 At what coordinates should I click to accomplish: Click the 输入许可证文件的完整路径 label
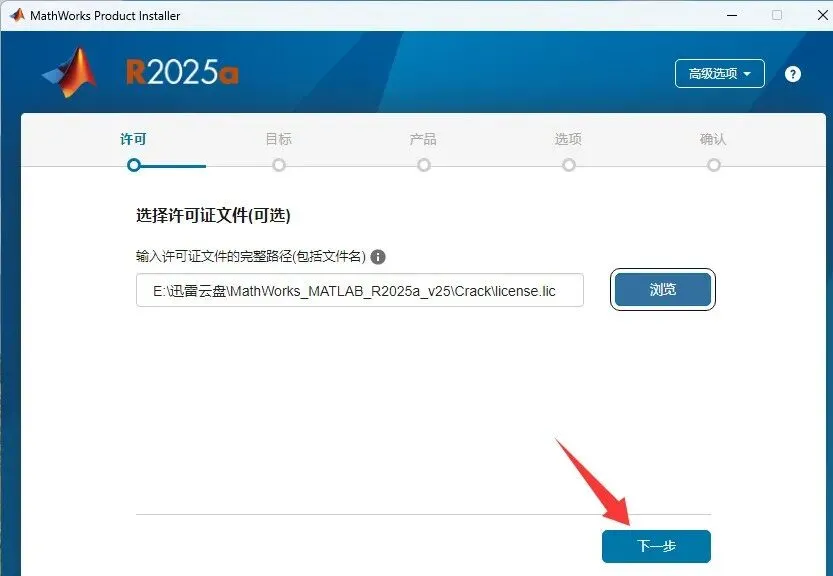click(251, 257)
